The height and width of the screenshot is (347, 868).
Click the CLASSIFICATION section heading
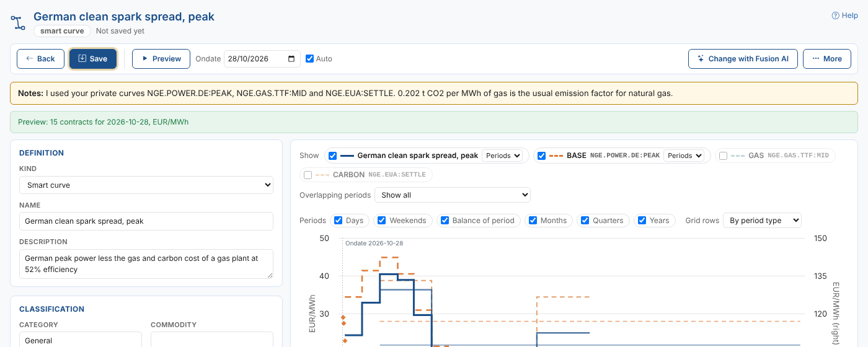(51, 309)
